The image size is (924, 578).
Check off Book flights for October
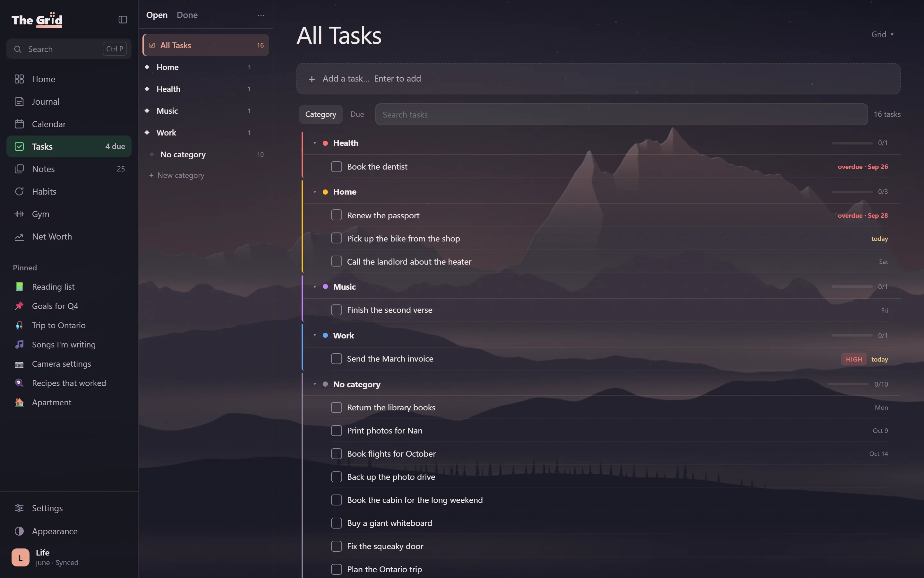click(x=336, y=454)
